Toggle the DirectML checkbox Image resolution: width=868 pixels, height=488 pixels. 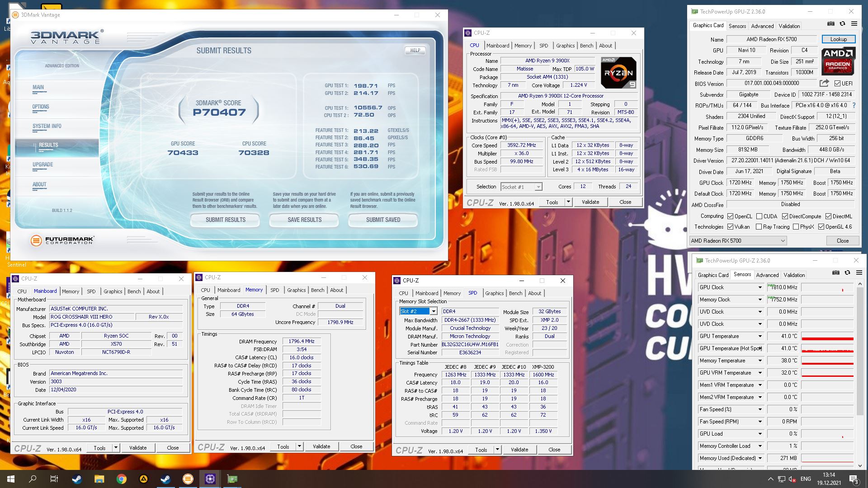pos(828,216)
